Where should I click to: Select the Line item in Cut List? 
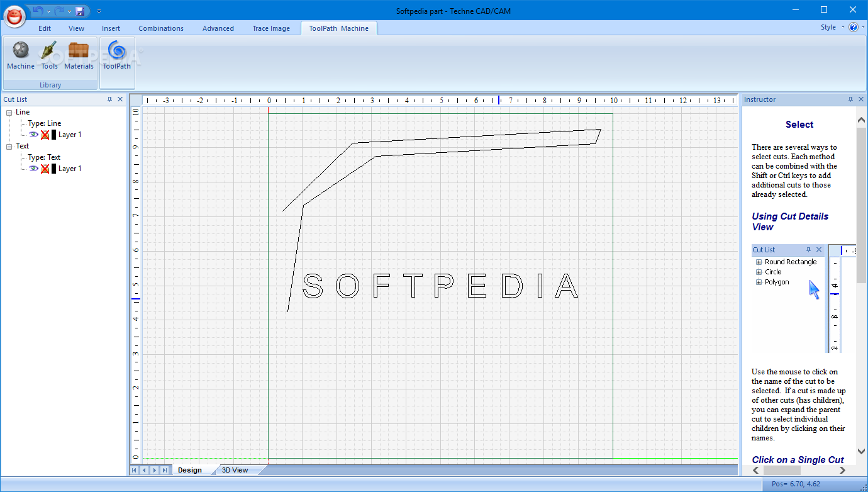(23, 112)
